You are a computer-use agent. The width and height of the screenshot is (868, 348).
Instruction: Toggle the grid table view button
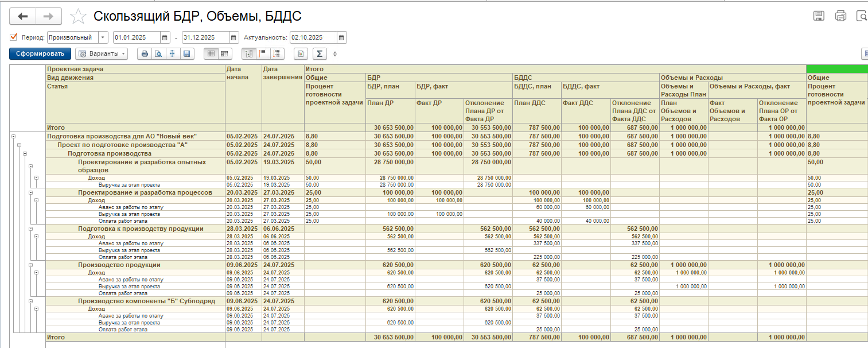[x=211, y=54]
